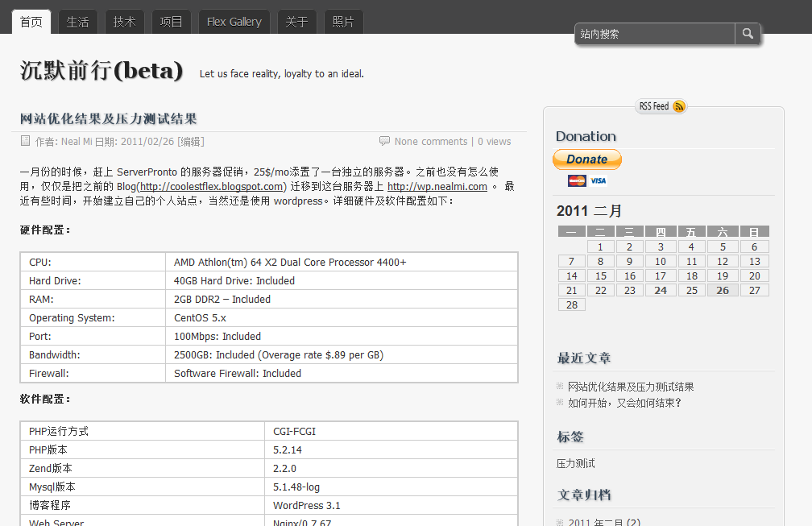This screenshot has width=812, height=526.
Task: Open recent post 网站优化结果及压力测试结果 in sidebar
Action: click(x=631, y=387)
